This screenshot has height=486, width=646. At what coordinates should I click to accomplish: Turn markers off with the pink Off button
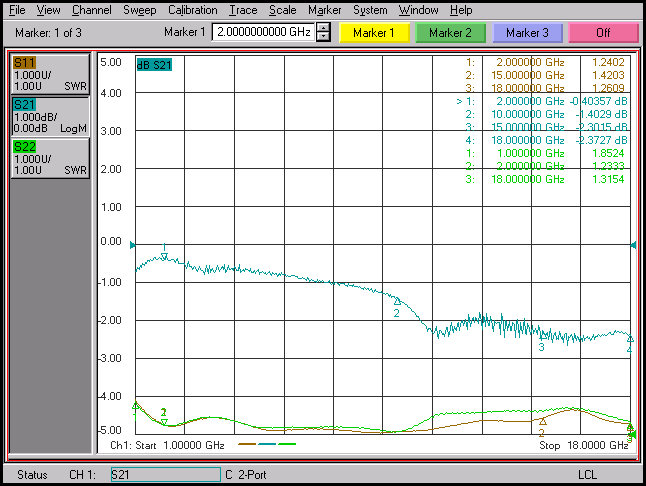tap(603, 32)
